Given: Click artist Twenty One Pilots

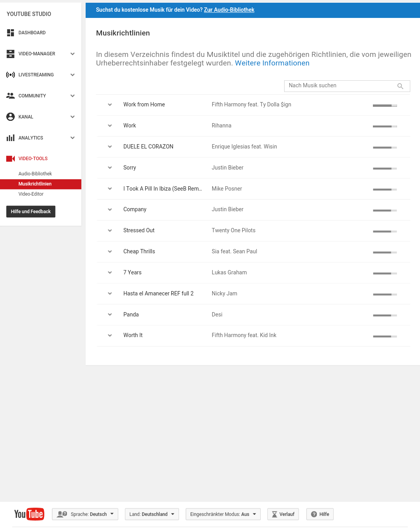Looking at the screenshot, I should point(234,230).
